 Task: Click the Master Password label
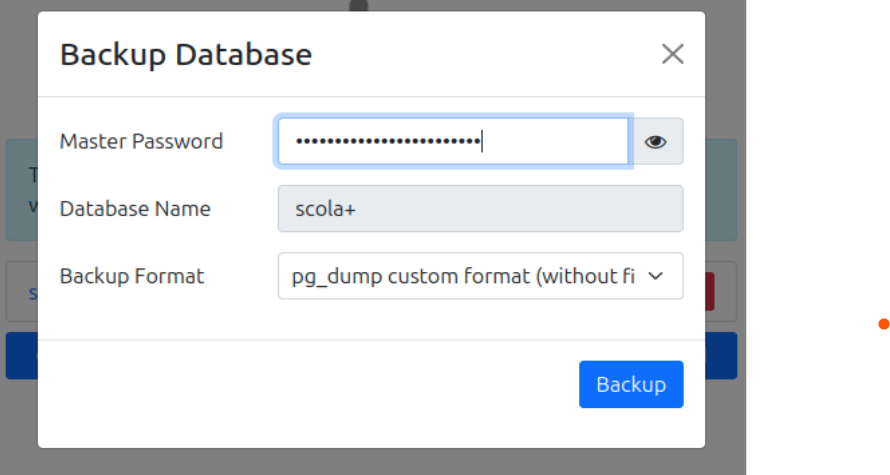pos(141,142)
